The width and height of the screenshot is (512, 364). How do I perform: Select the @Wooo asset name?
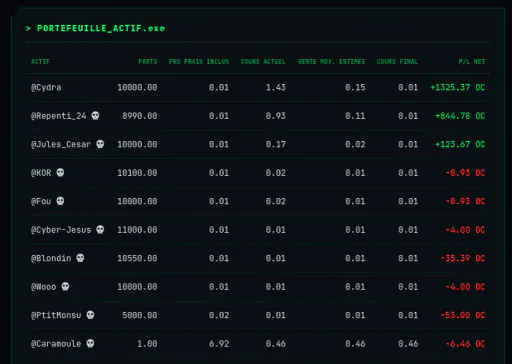point(44,287)
